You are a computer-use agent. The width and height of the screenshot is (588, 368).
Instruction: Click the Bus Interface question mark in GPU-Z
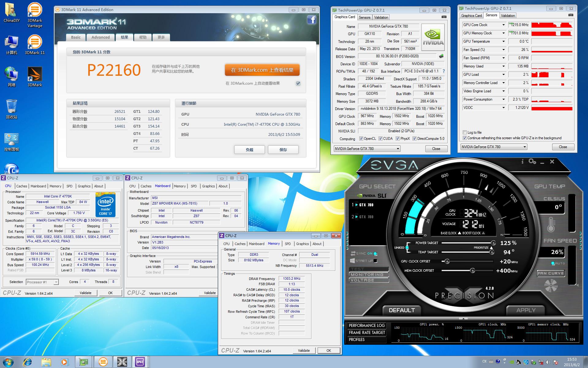pos(443,71)
